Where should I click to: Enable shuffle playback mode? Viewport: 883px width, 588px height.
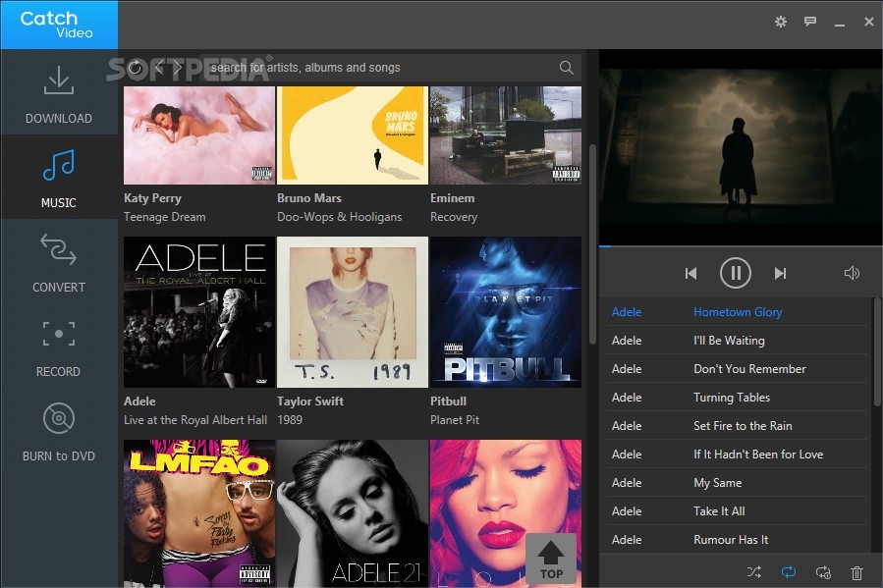pyautogui.click(x=754, y=572)
